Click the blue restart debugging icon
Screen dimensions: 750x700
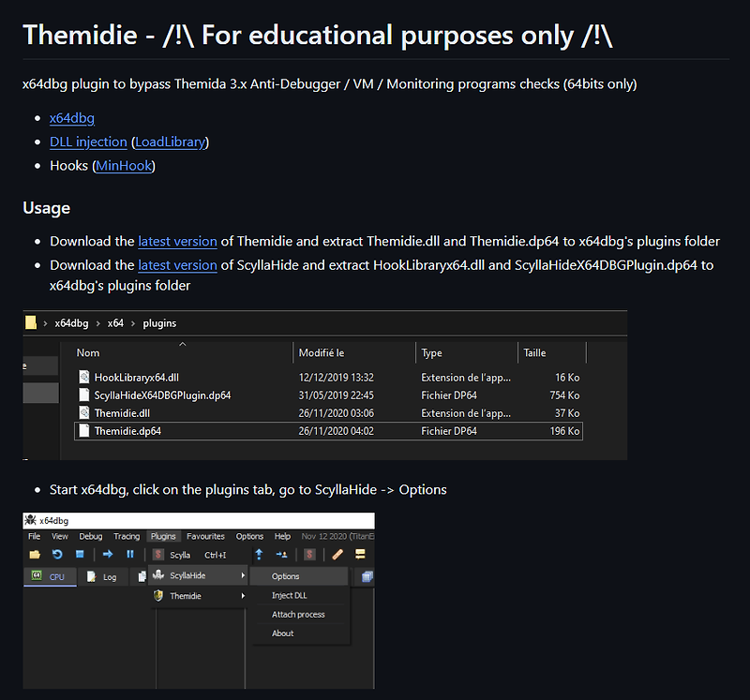point(56,555)
